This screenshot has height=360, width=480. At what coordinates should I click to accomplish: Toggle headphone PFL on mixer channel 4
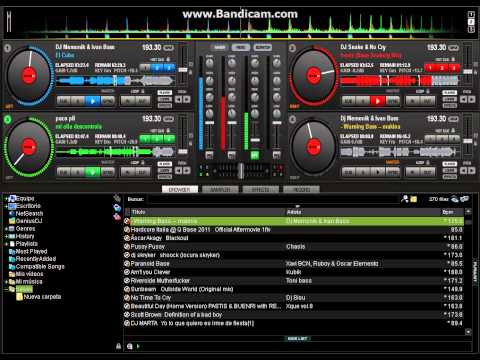(277, 155)
